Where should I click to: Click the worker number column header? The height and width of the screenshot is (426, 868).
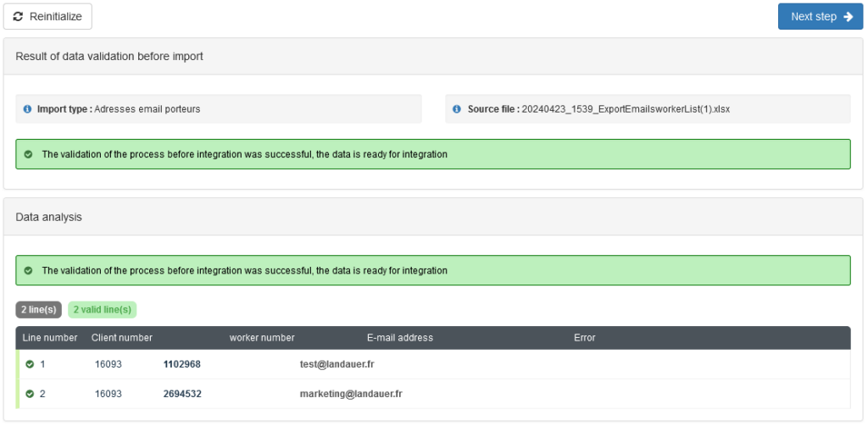[x=262, y=337]
